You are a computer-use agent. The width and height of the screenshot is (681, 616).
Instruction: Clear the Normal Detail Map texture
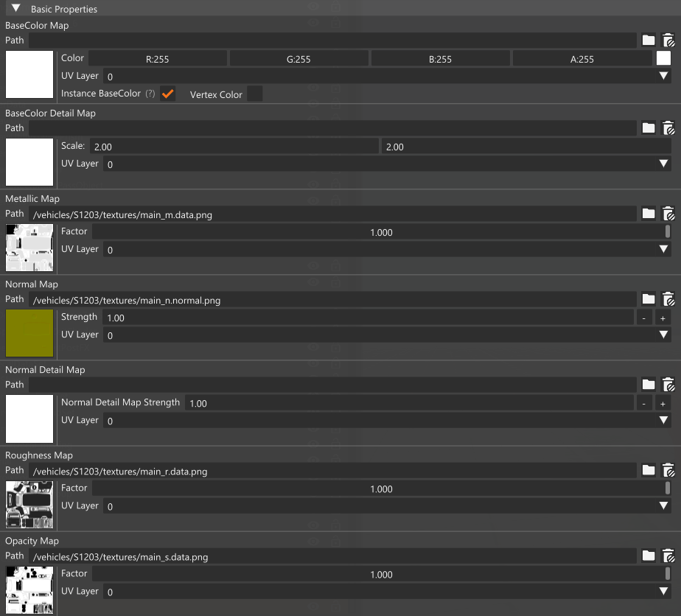[668, 385]
